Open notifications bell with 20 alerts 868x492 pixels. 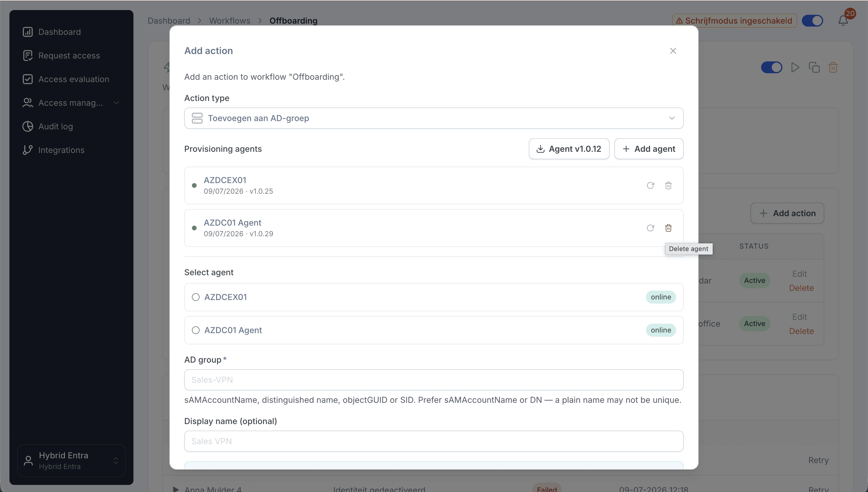pyautogui.click(x=843, y=21)
